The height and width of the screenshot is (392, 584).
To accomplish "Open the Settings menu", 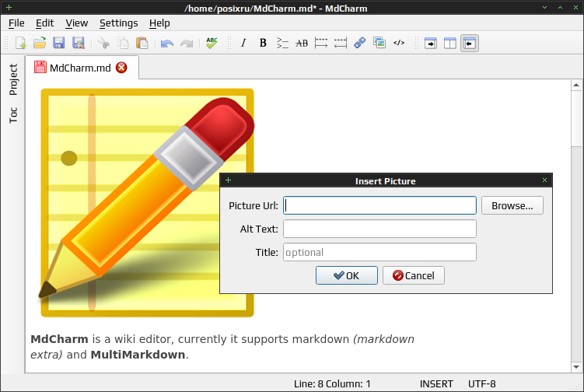I will 118,23.
